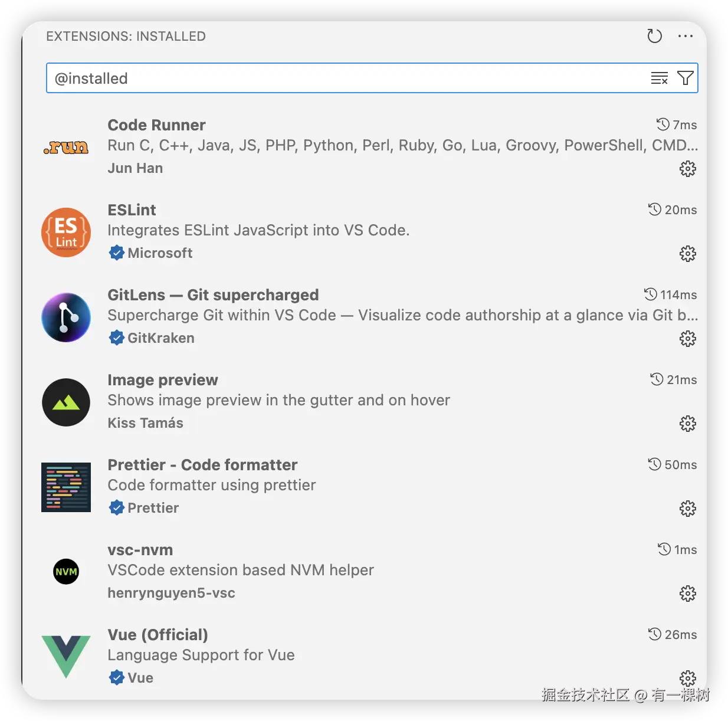
Task: Click 'Language Support for Vue' description
Action: (201, 655)
